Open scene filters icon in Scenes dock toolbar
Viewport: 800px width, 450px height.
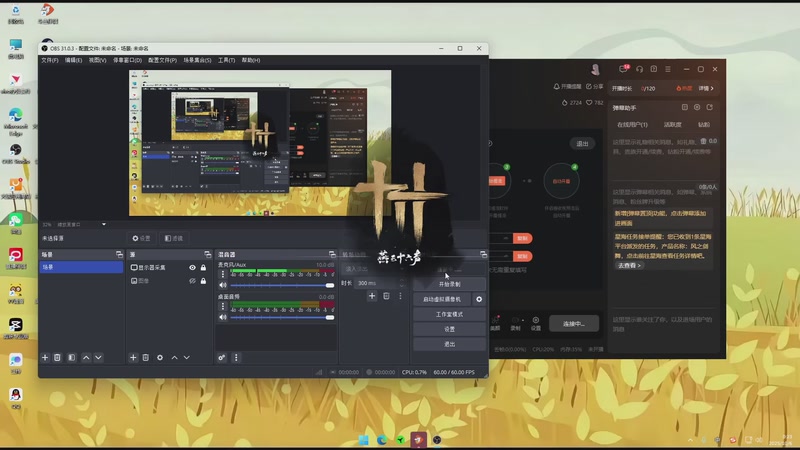(x=71, y=358)
